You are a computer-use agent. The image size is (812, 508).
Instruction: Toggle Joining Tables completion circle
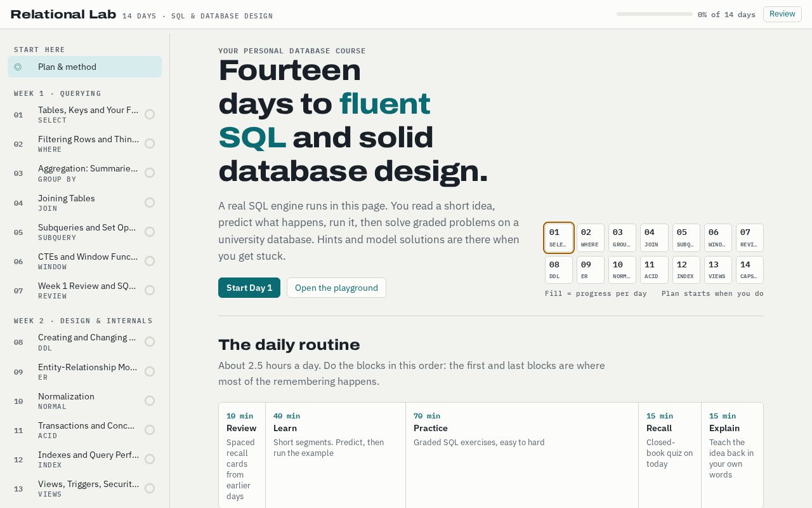pyautogui.click(x=150, y=203)
